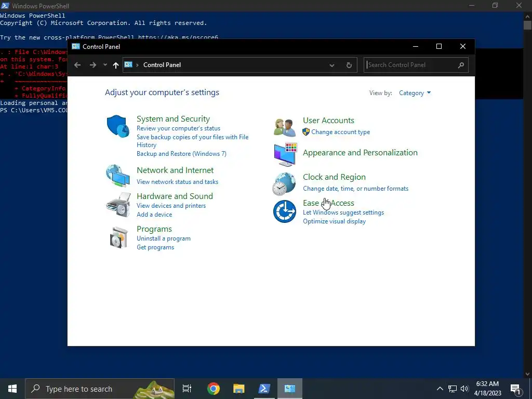532x399 pixels.
Task: Click Control Panel breadcrumb in address bar
Action: click(162, 65)
